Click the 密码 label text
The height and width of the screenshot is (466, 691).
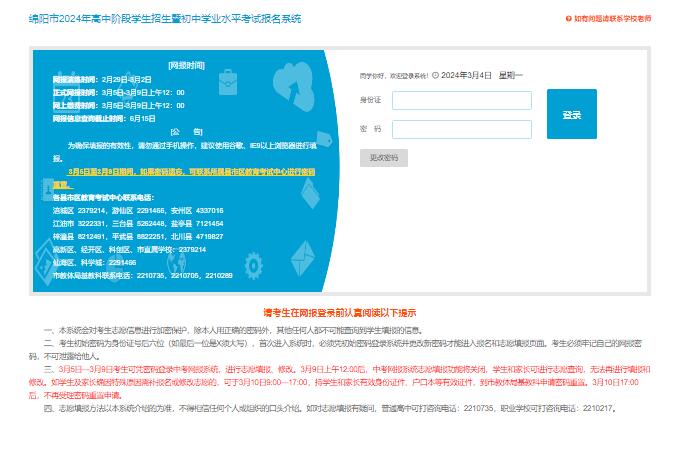[x=370, y=129]
